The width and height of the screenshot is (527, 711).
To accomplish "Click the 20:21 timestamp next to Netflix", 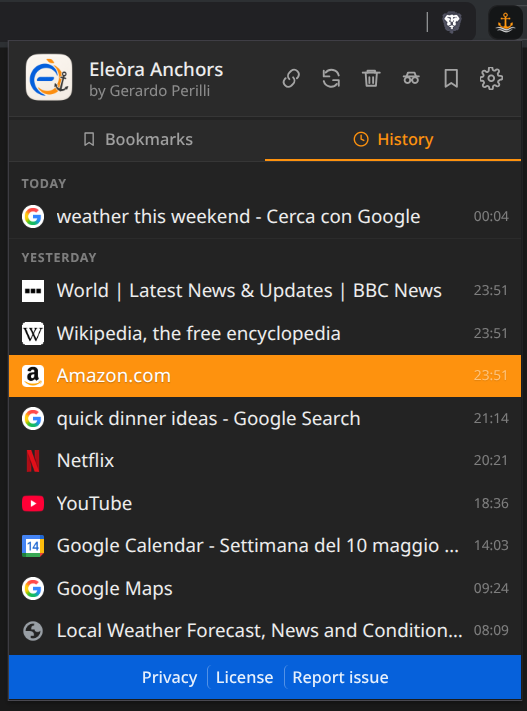I will coord(491,461).
